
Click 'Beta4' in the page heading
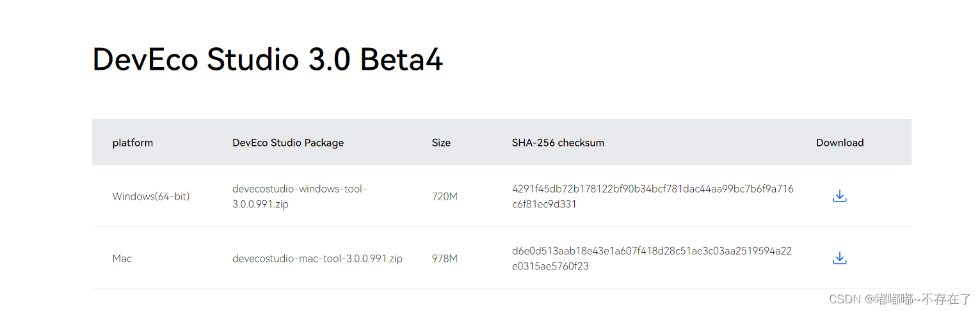(x=401, y=60)
